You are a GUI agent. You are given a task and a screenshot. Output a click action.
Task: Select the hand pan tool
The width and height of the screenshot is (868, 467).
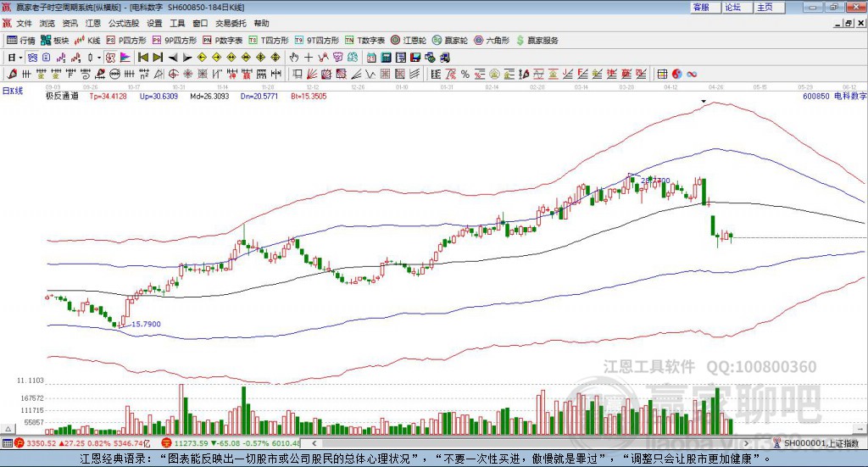[x=294, y=58]
